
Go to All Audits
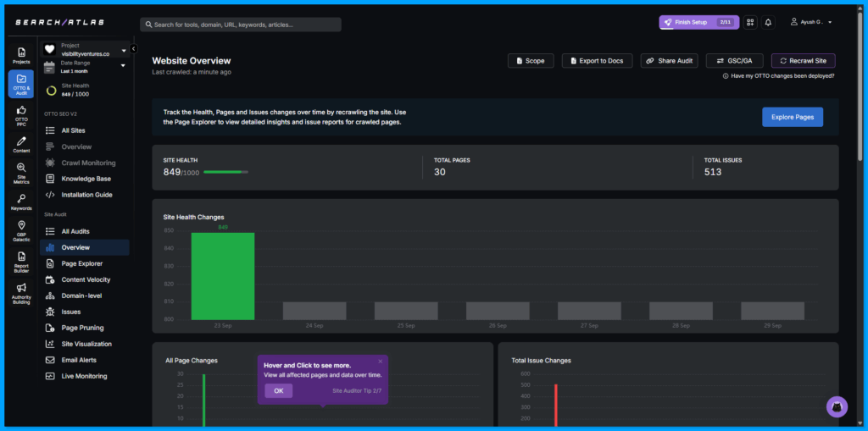pos(75,231)
